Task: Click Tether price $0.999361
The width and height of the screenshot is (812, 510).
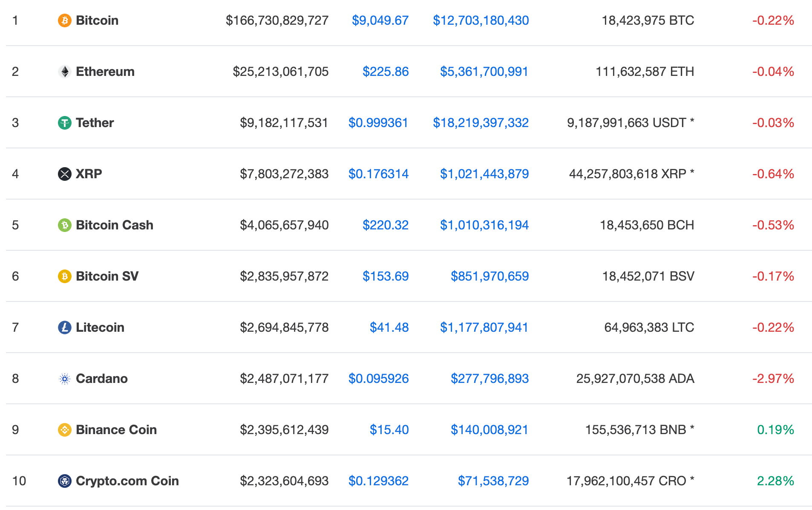Action: [x=378, y=123]
